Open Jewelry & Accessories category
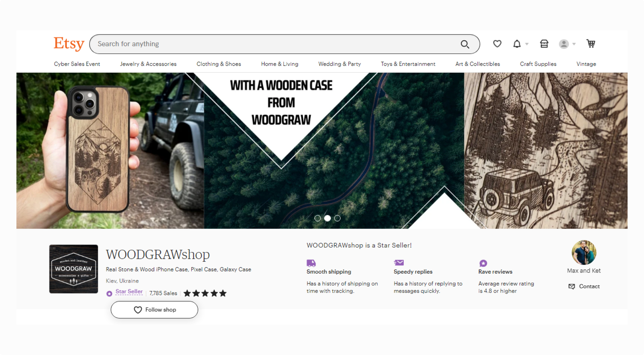 148,64
